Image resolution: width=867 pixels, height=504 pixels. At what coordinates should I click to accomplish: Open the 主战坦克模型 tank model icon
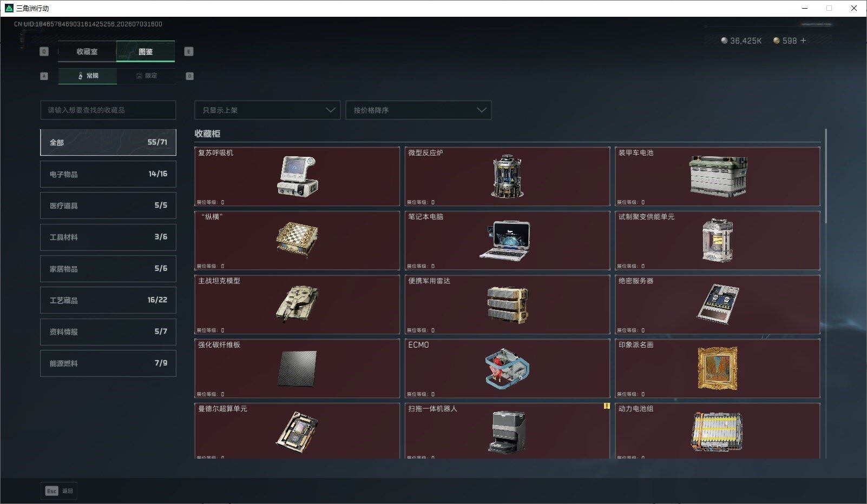pyautogui.click(x=297, y=304)
